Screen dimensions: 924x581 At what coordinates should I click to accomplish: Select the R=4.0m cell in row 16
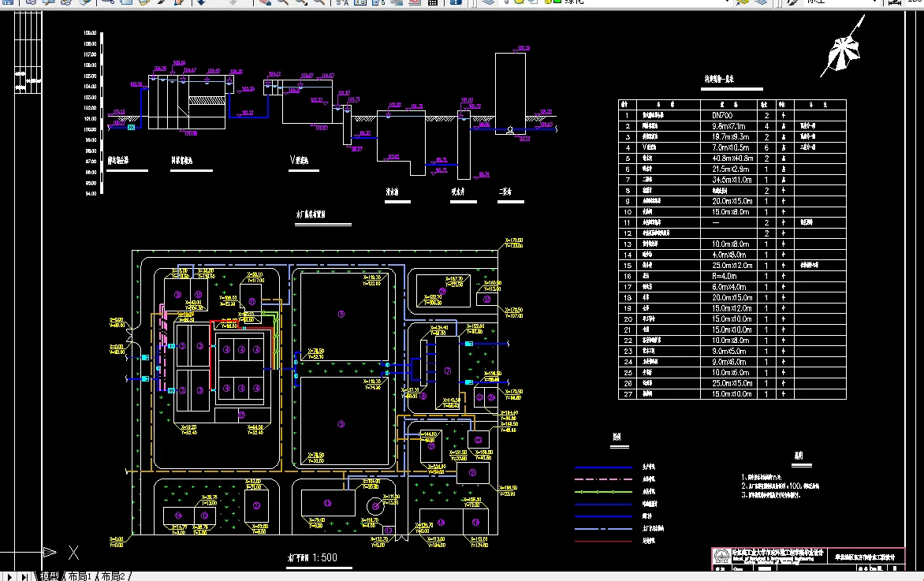click(x=729, y=276)
